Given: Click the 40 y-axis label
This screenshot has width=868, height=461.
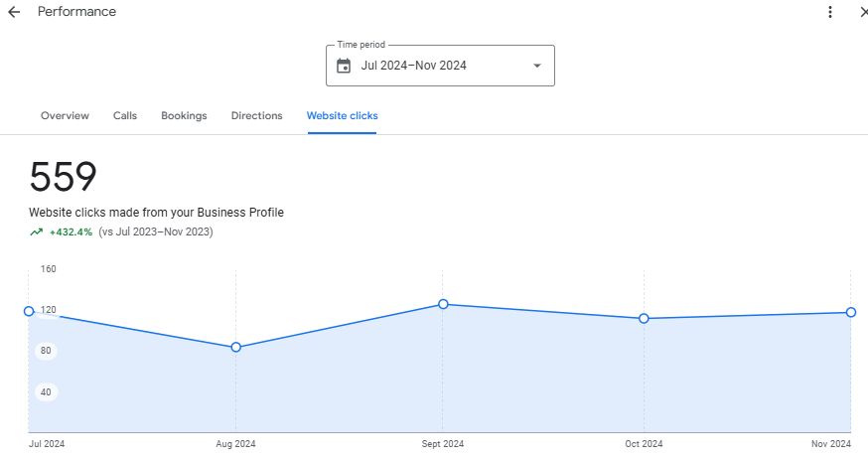Looking at the screenshot, I should point(46,392).
